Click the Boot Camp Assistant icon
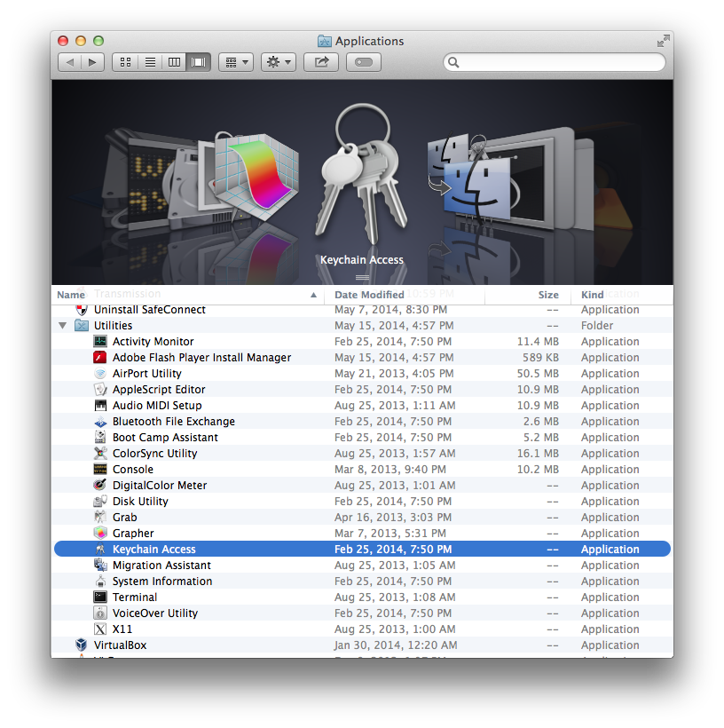 100,438
